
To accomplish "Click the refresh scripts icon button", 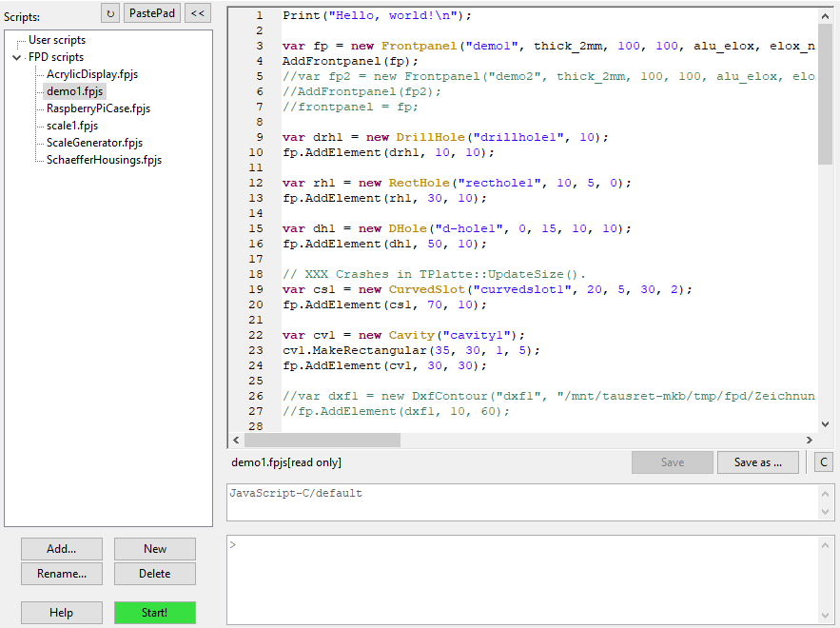I will 110,13.
